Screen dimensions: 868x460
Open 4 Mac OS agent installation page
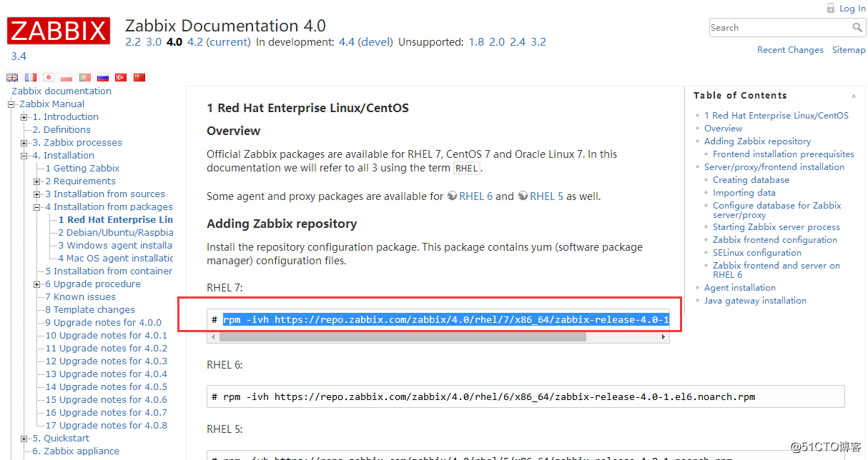click(x=115, y=259)
